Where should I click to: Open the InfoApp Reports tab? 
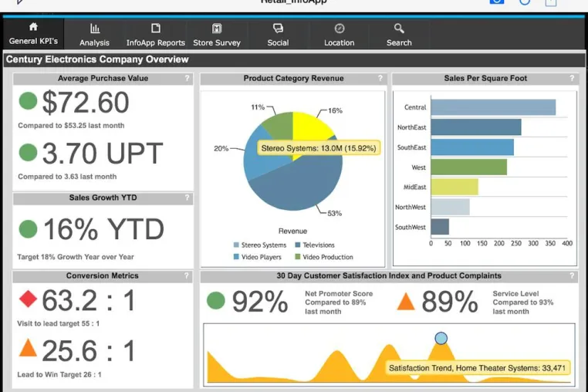click(156, 34)
